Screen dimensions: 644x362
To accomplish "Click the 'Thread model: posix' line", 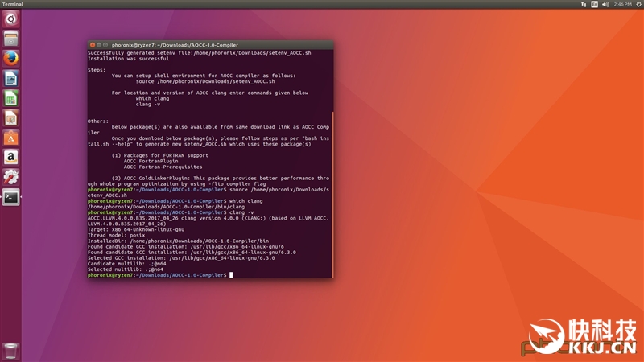I will [116, 236].
